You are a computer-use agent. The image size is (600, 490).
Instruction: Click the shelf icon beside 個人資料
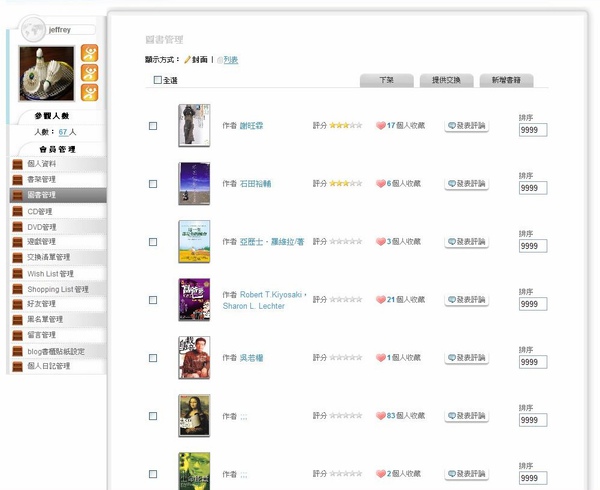(18, 164)
